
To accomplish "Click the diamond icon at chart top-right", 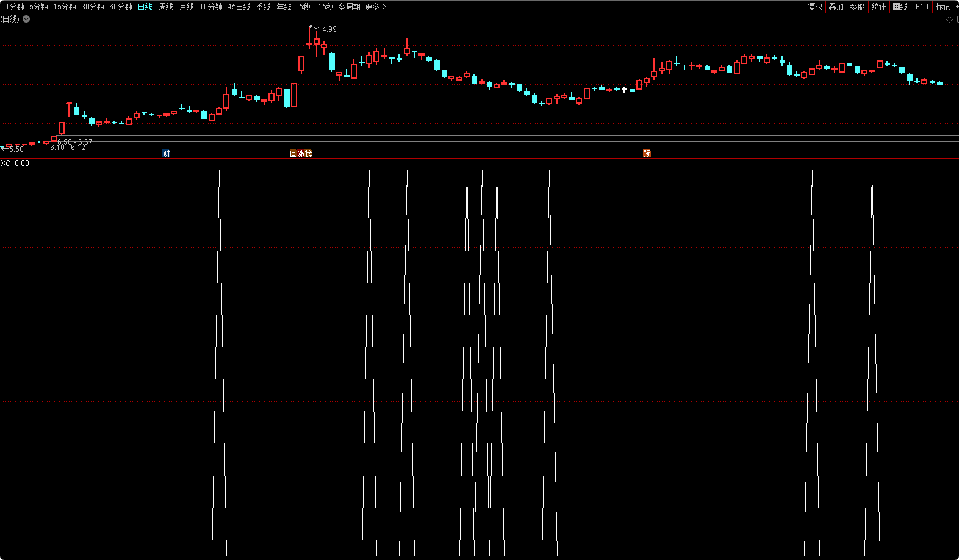I will click(949, 20).
